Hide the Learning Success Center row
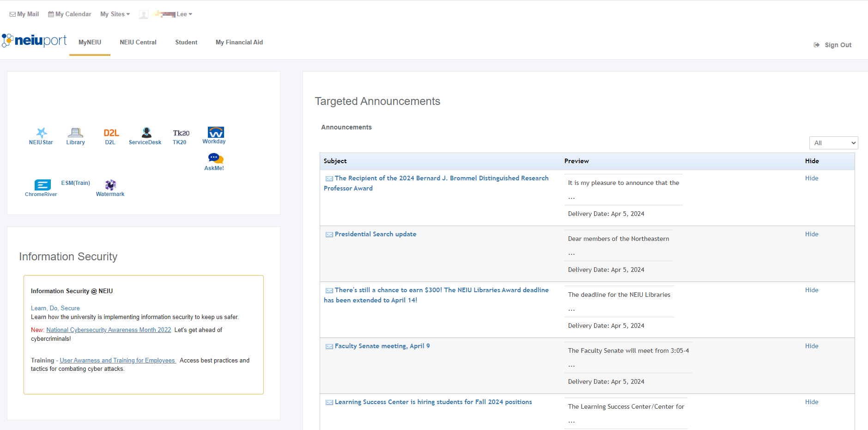Image resolution: width=868 pixels, height=430 pixels. [x=812, y=402]
